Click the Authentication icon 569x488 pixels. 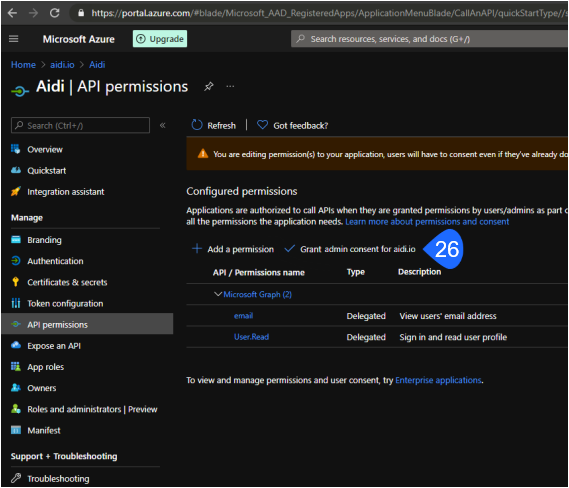click(16, 261)
